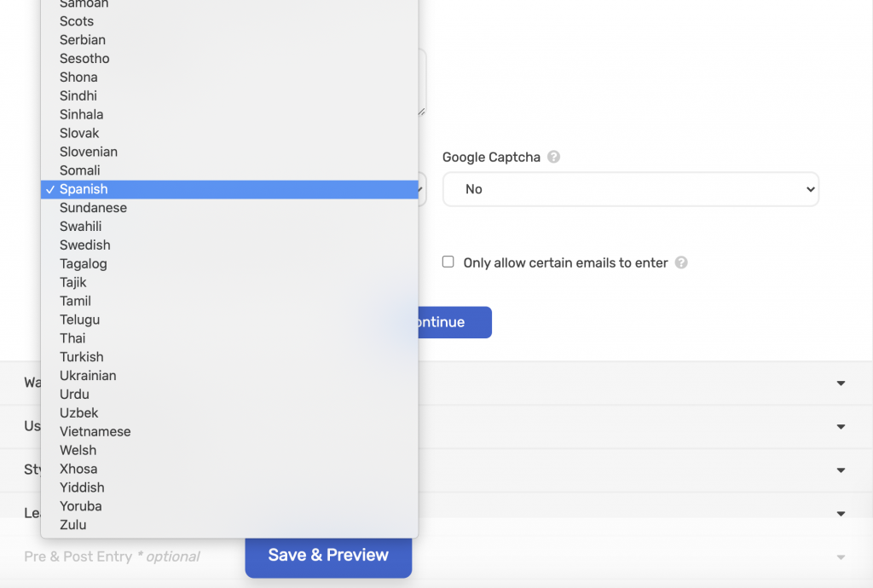The width and height of the screenshot is (873, 588).
Task: Expand the first collapsed section arrow
Action: 841,383
